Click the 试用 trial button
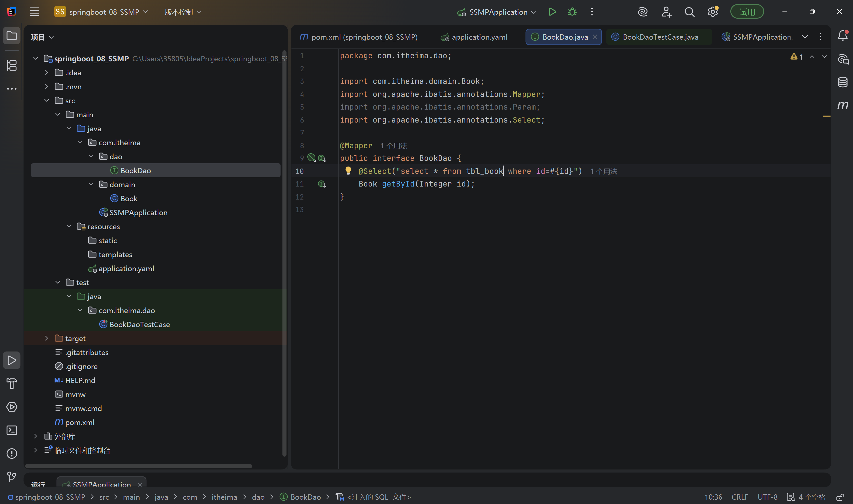The image size is (853, 504). click(747, 12)
